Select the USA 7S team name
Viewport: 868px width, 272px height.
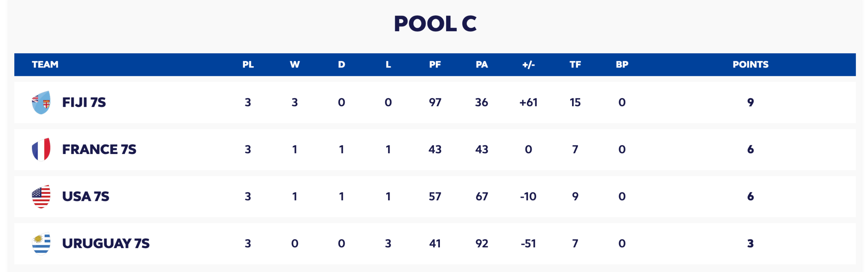[x=85, y=196]
